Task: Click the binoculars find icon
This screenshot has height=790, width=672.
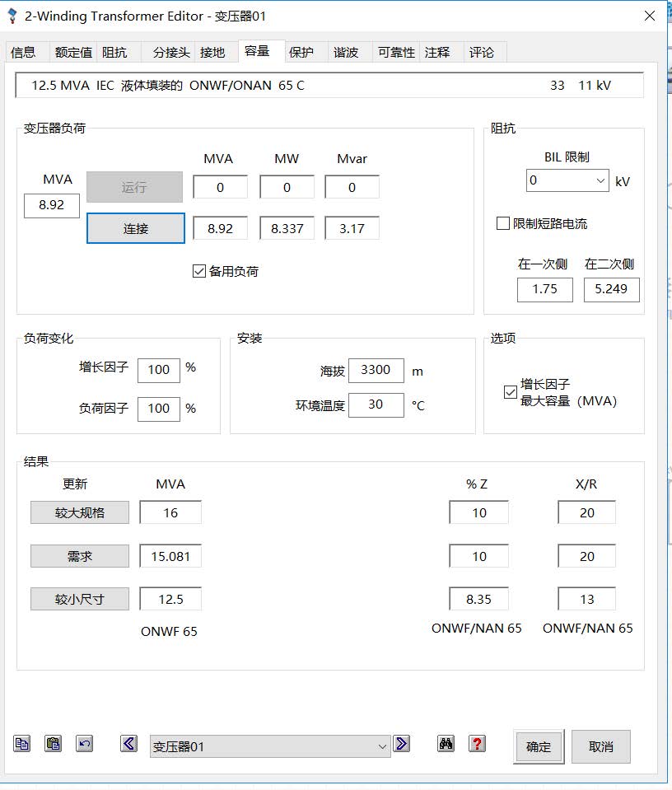Action: (x=446, y=744)
